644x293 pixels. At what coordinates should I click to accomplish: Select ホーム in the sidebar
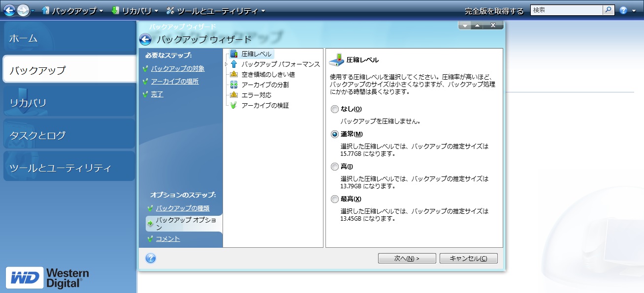68,38
